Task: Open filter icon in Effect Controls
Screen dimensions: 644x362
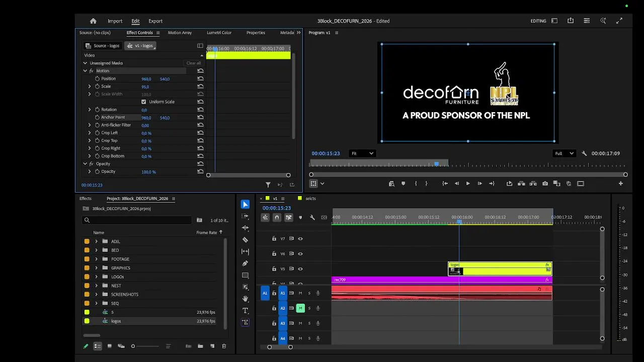Action: pos(268,185)
